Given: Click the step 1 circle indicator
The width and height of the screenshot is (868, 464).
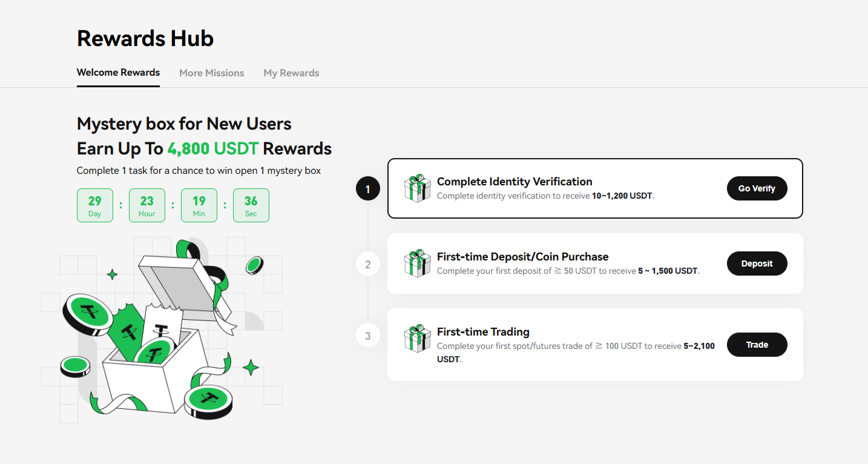Looking at the screenshot, I should coord(367,188).
